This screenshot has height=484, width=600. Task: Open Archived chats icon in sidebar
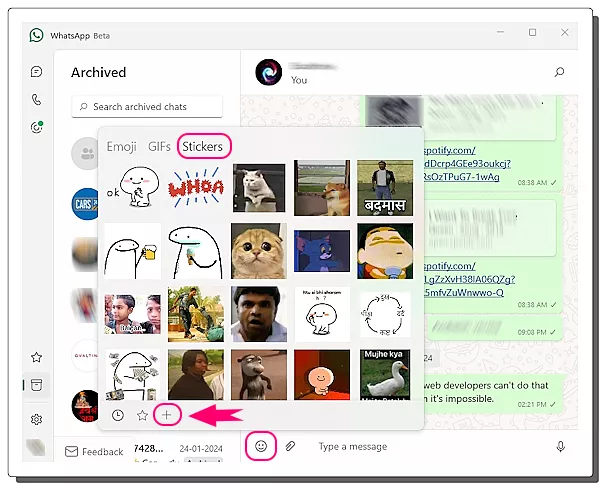pyautogui.click(x=36, y=385)
